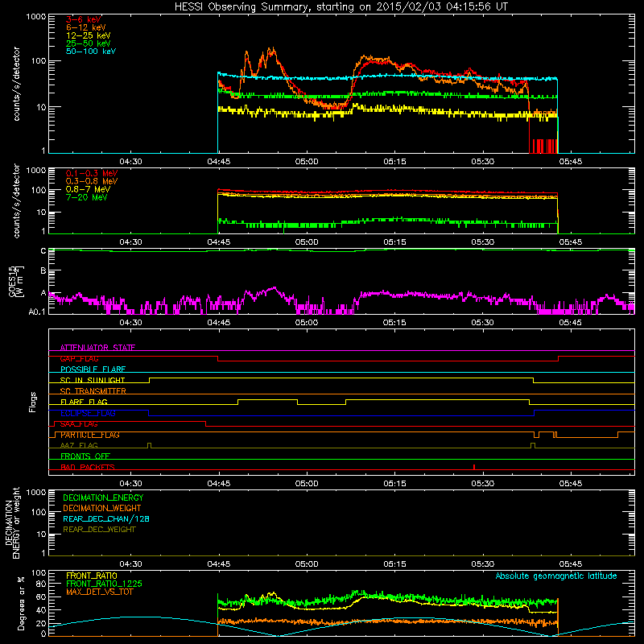Select the 3-6 keV legend label
The height and width of the screenshot is (644, 644).
point(83,19)
